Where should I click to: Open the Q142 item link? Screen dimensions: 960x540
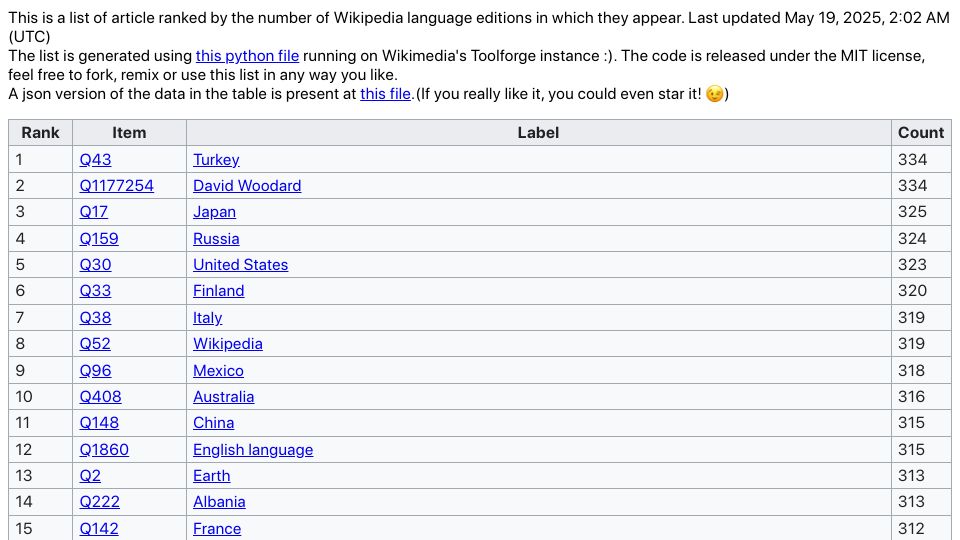coord(99,528)
